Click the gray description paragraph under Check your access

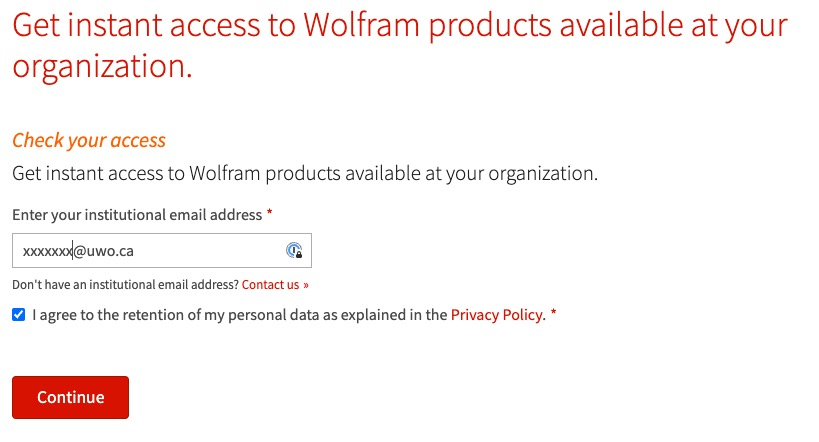pos(305,173)
